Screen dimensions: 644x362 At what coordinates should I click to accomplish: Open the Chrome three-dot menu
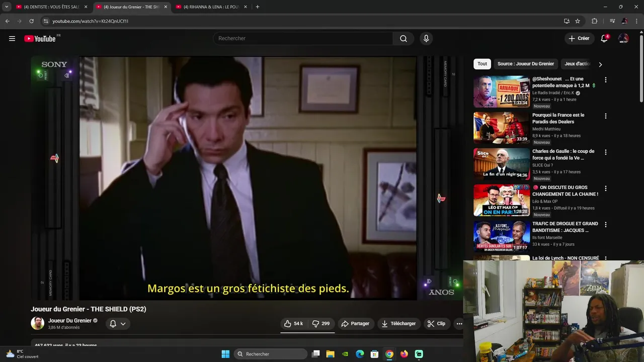(637, 21)
